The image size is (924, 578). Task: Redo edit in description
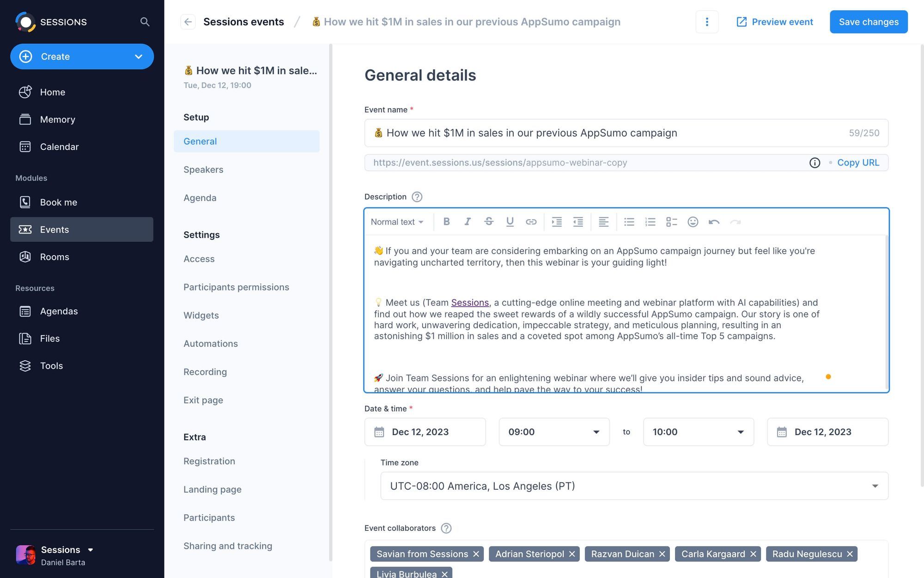[x=735, y=221]
